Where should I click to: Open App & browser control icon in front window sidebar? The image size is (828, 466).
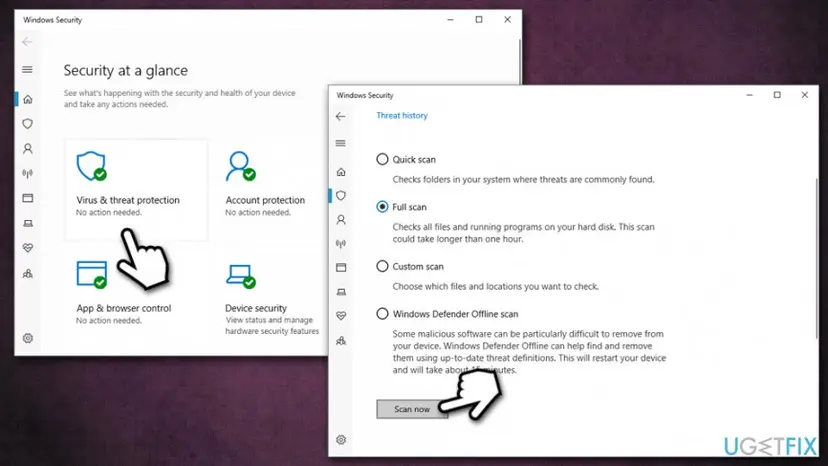pyautogui.click(x=341, y=267)
